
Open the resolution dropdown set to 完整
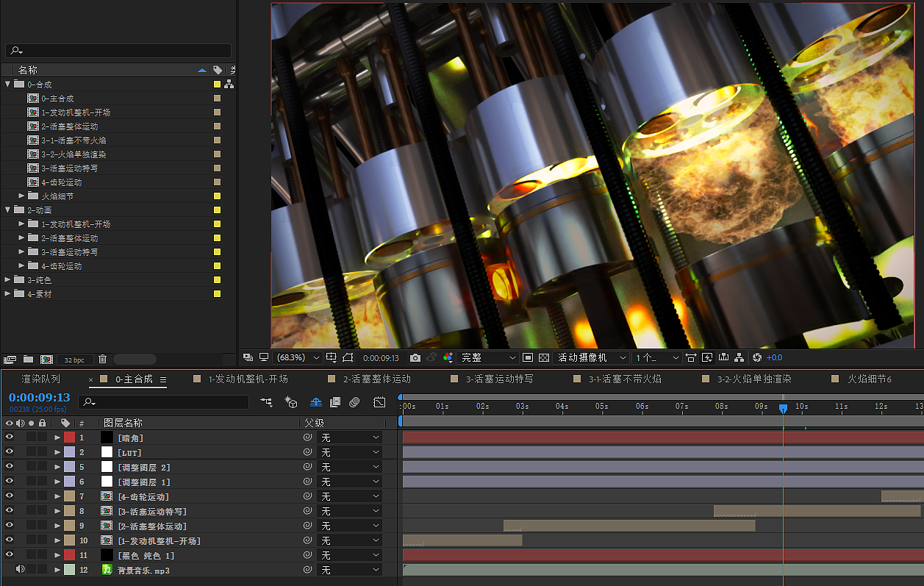(489, 357)
